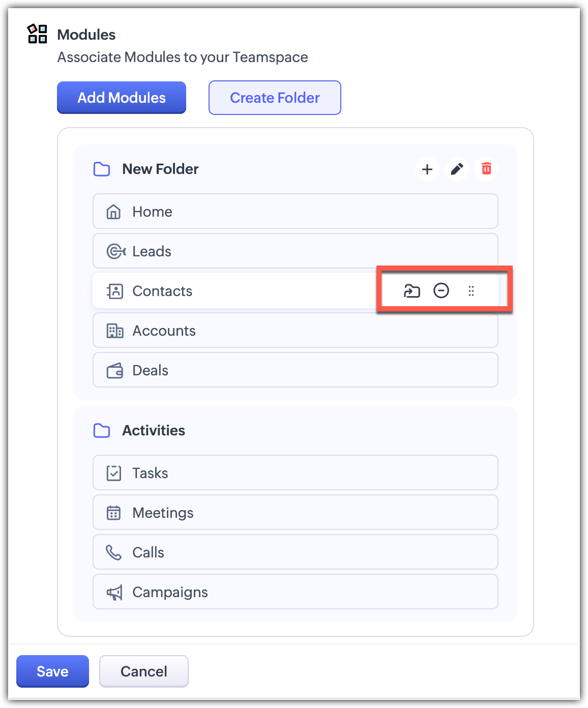Select the Leads module row
This screenshot has width=588, height=708.
tap(295, 251)
